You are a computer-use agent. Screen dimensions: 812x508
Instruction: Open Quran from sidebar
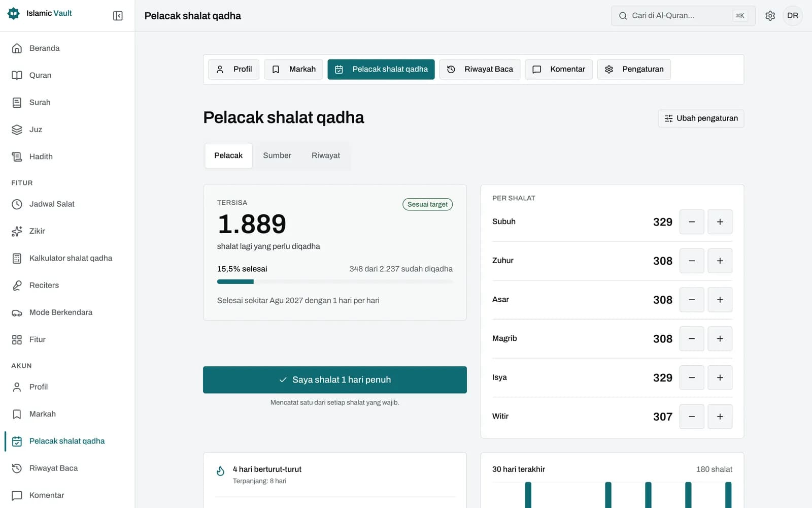[67, 75]
